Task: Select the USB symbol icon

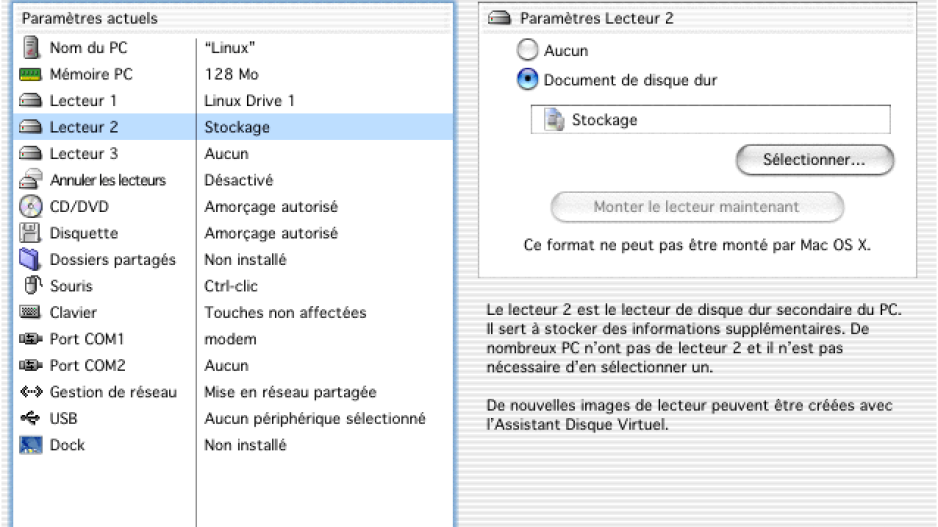Action: pos(31,418)
